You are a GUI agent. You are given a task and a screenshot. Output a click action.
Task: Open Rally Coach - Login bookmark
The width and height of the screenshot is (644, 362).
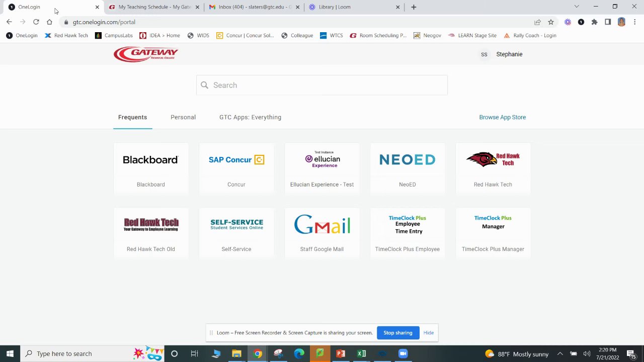click(530, 36)
